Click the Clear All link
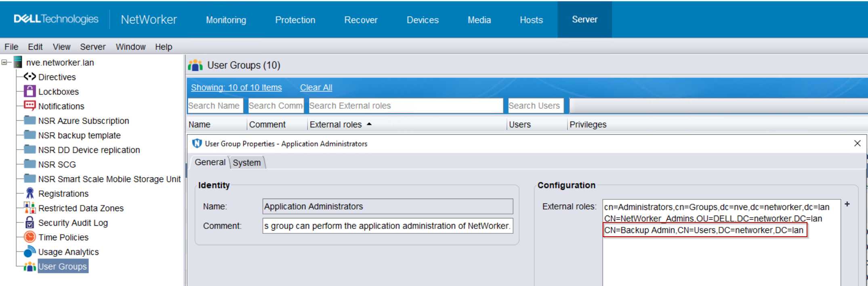 [x=316, y=87]
